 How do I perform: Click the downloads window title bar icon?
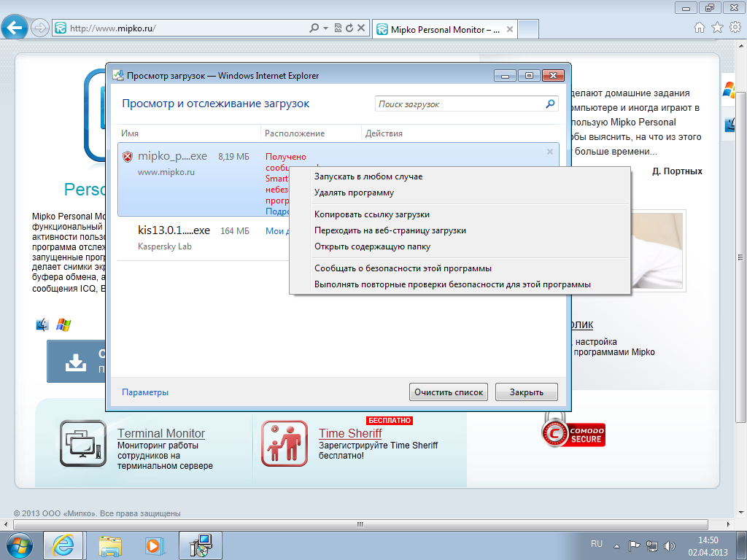tap(117, 75)
